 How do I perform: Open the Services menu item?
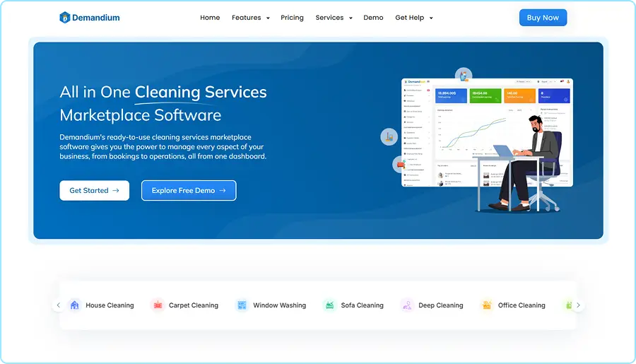click(x=329, y=18)
